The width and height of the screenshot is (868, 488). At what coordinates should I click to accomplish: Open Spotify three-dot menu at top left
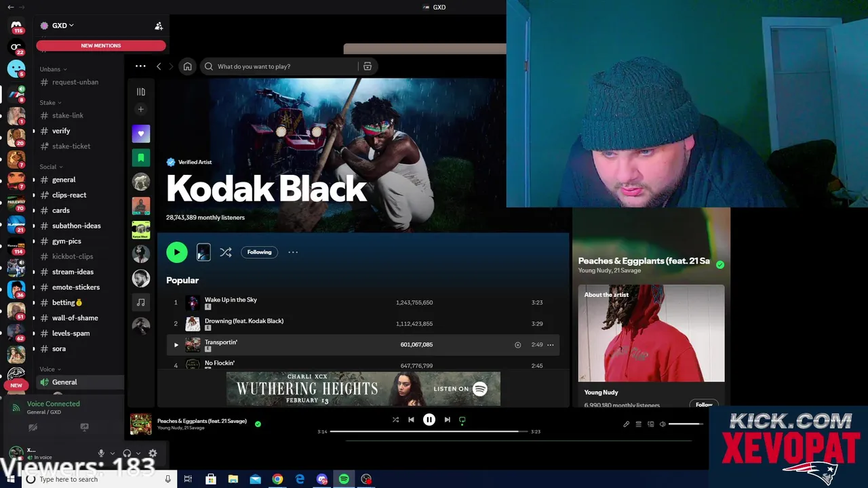(140, 66)
